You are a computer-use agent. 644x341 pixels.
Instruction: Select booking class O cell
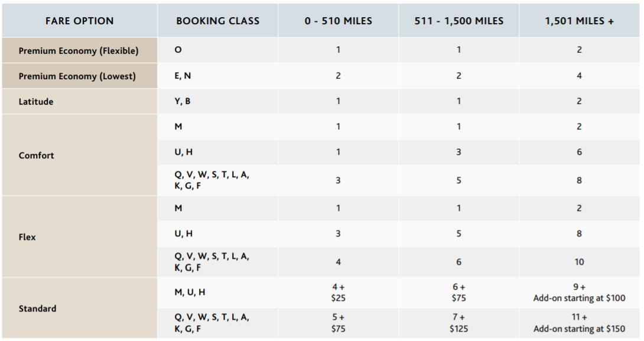click(178, 51)
